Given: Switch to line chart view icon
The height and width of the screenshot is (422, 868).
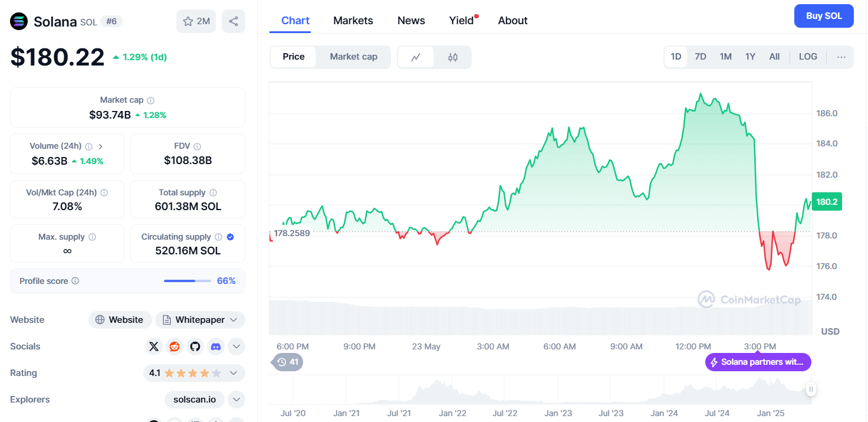Looking at the screenshot, I should (x=416, y=57).
